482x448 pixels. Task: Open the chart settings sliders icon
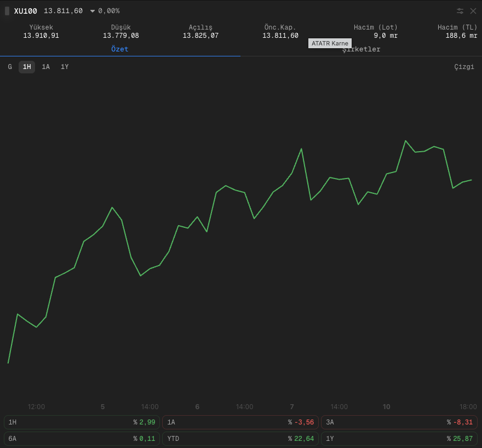[x=460, y=11]
